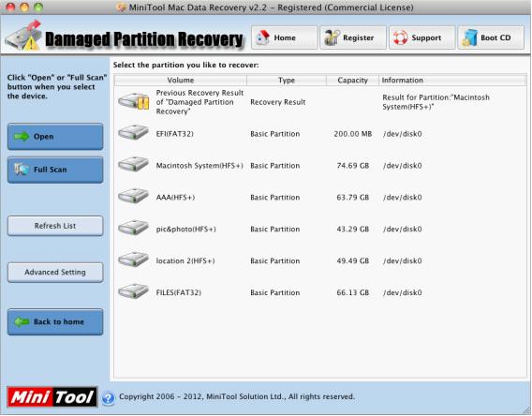The image size is (532, 416).
Task: Select the Previous Recovery Result drive icon
Action: click(x=134, y=101)
